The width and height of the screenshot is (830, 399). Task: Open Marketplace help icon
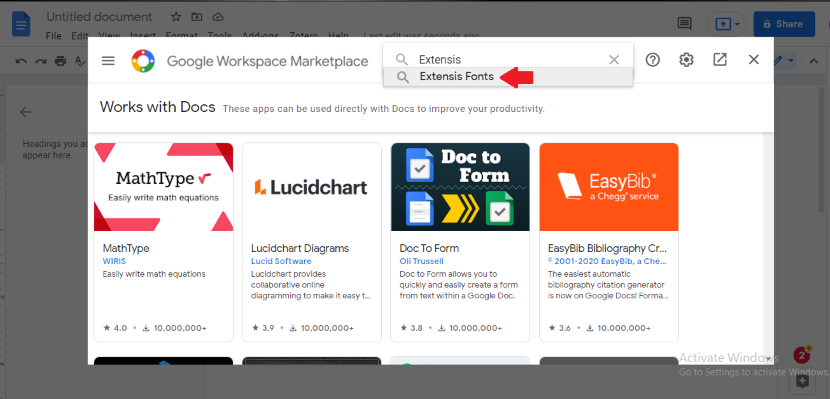click(x=653, y=60)
